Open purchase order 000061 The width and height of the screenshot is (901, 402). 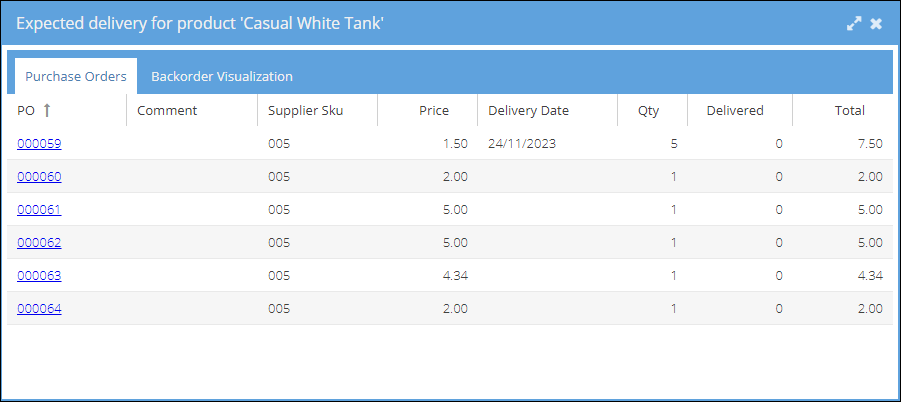pos(39,210)
